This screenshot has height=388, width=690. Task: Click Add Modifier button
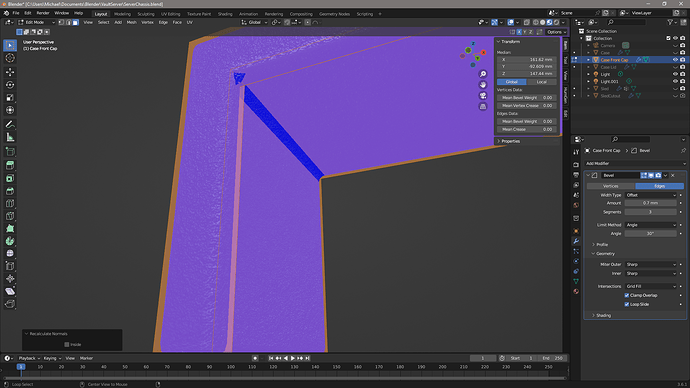[635, 163]
